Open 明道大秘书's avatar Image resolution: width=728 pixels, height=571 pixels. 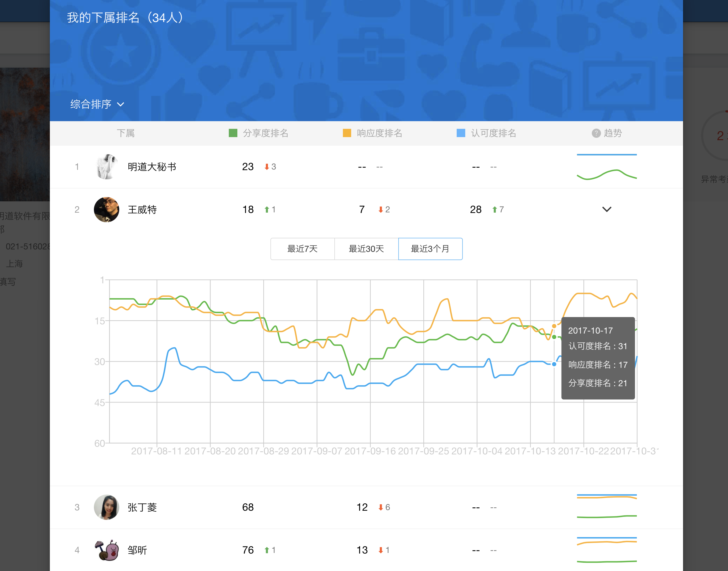point(106,166)
